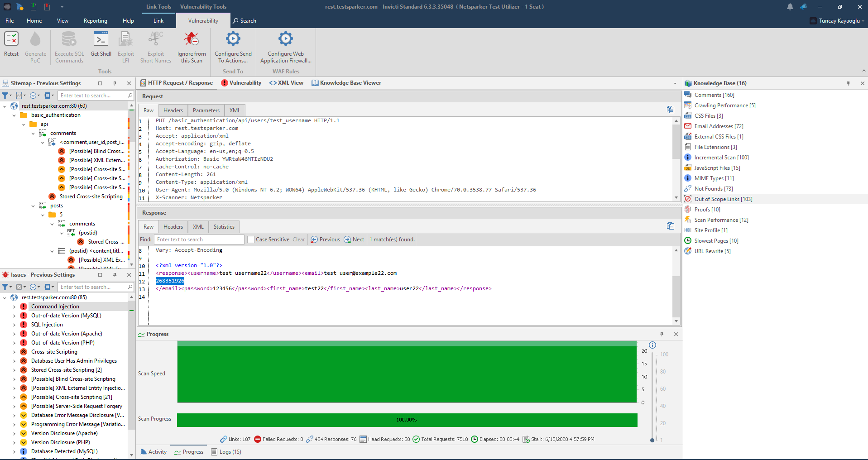
Task: Select Out-of-date Version (MySQL) issue
Action: [66, 316]
